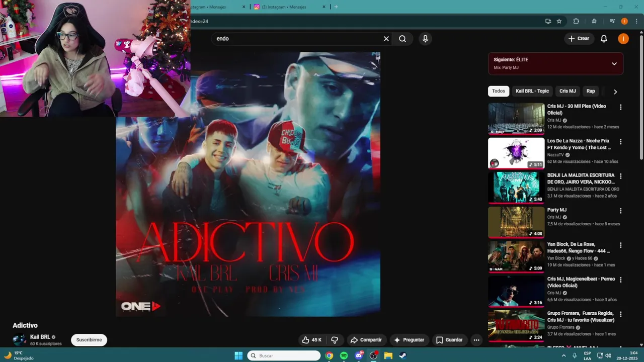Open BENJI LA MALDITA ESCRITURA DE ORO video
Screen dimensions: 644x362
pos(516,188)
